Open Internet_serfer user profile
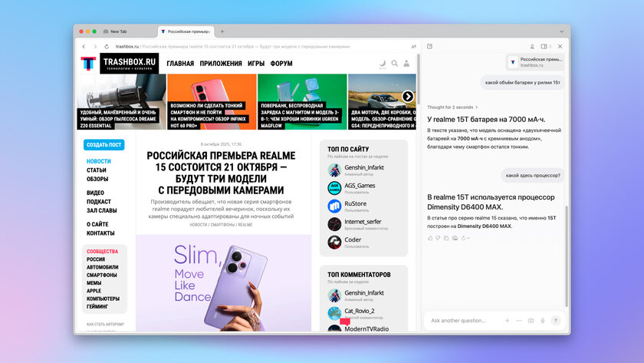The width and height of the screenshot is (644, 363). [363, 222]
